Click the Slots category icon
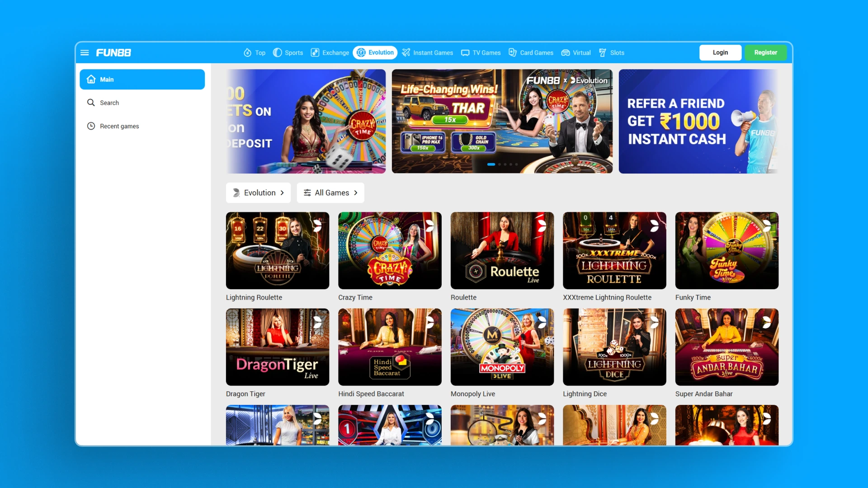 [603, 53]
